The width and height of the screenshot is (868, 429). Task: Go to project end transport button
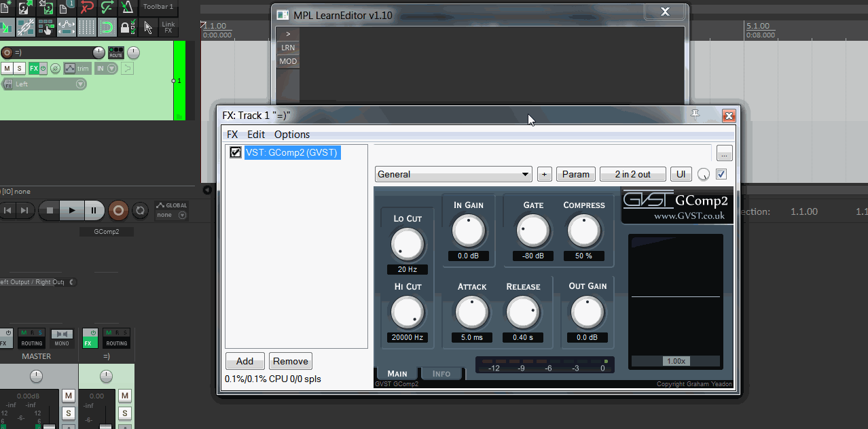click(24, 211)
